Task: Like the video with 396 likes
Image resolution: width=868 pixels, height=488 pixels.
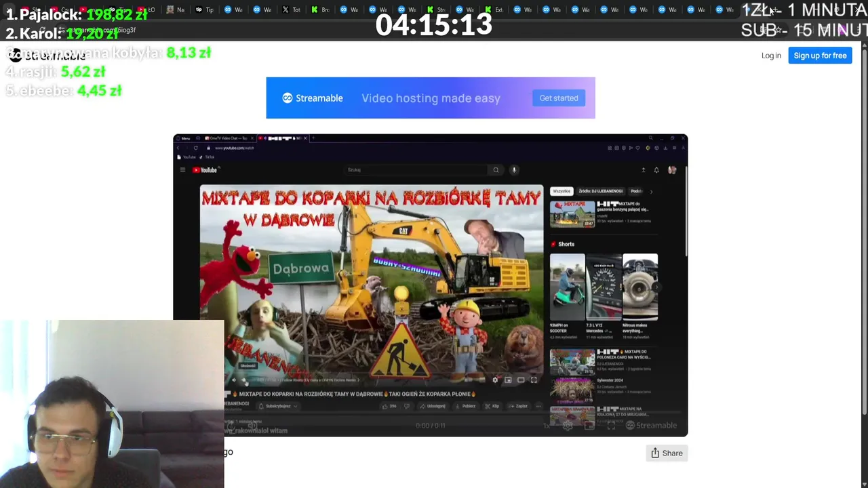Action: click(389, 406)
